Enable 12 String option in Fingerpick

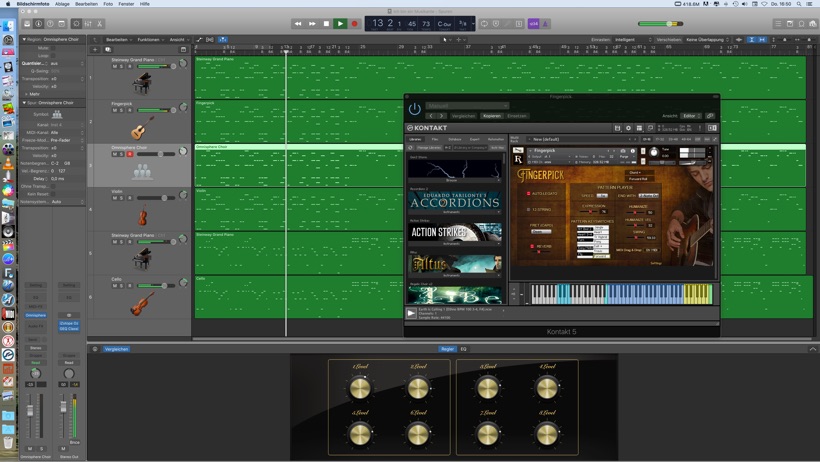(x=528, y=209)
